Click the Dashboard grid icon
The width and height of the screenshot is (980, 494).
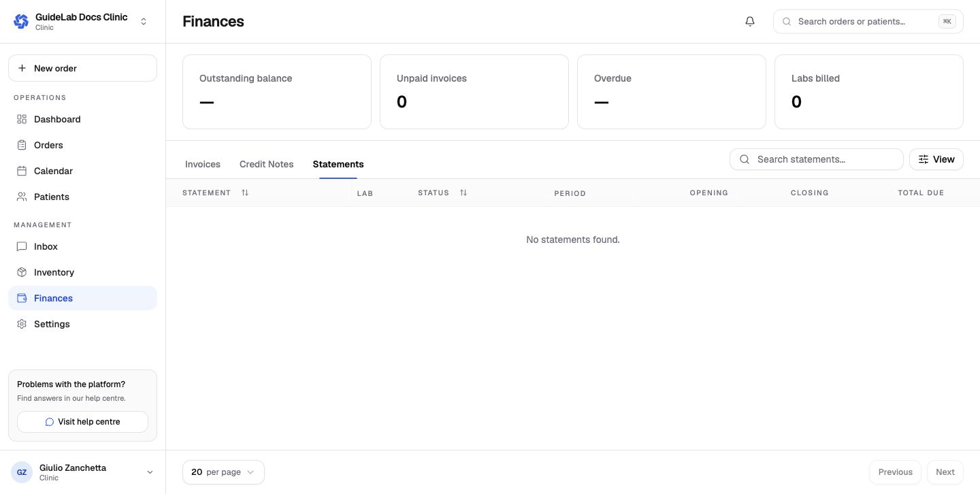(22, 119)
